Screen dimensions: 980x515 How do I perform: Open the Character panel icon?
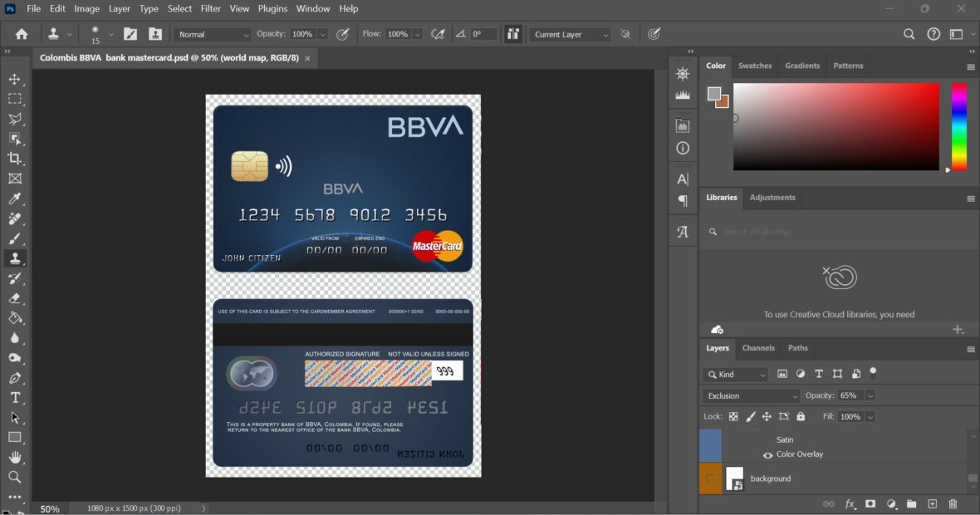(x=683, y=179)
